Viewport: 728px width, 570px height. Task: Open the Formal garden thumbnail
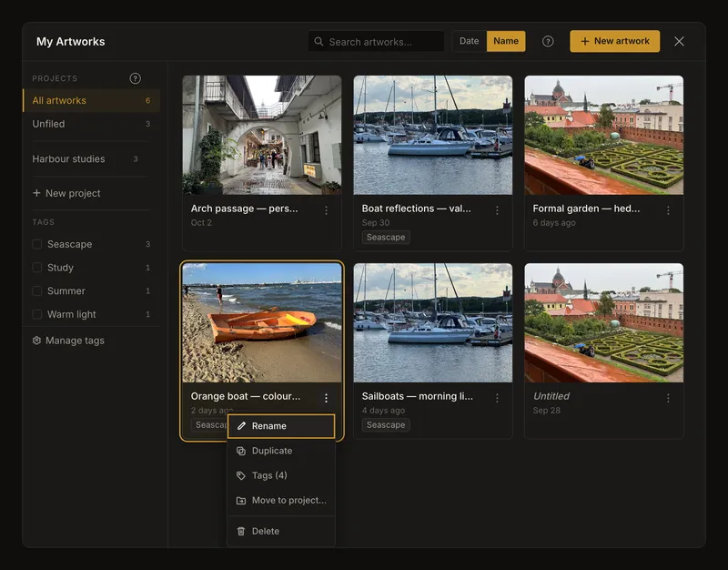(604, 135)
